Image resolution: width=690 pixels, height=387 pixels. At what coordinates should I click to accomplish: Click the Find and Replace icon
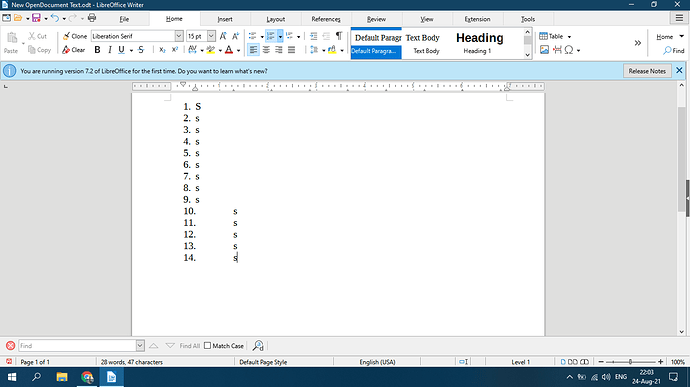258,346
